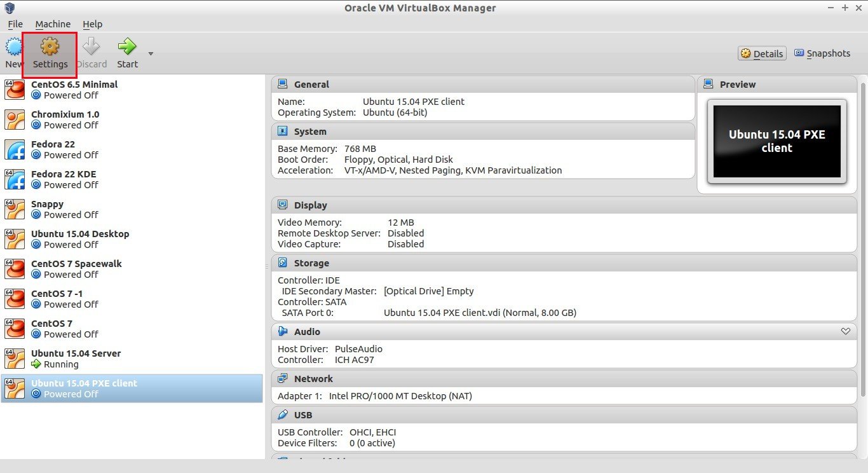Open the Network section header link
This screenshot has width=868, height=473.
[313, 379]
